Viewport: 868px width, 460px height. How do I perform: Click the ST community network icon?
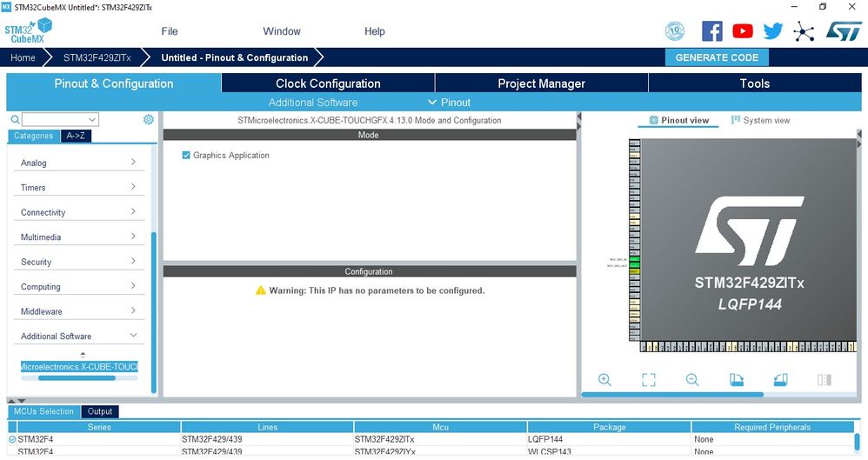coord(804,31)
